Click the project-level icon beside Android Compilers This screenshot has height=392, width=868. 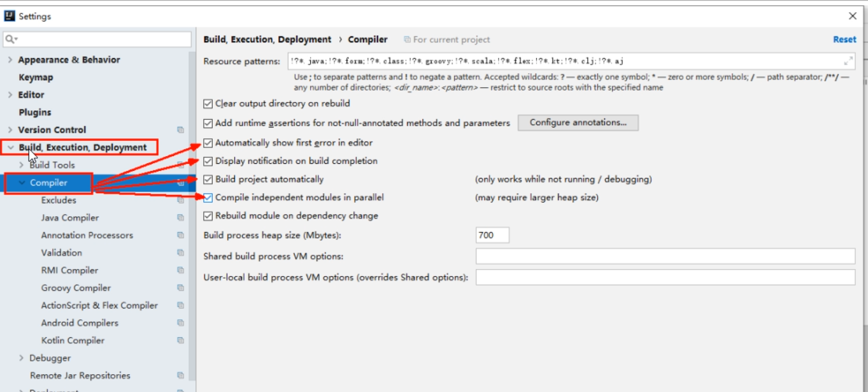pos(181,323)
